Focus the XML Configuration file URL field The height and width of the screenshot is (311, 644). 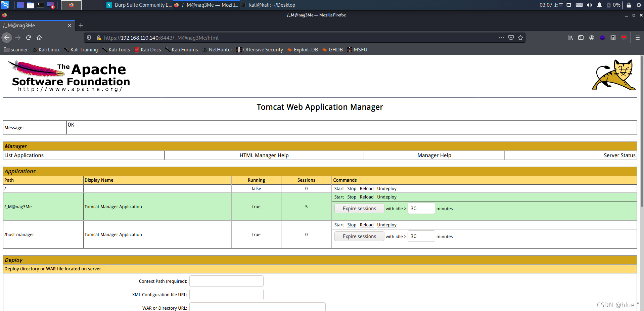[x=226, y=295]
